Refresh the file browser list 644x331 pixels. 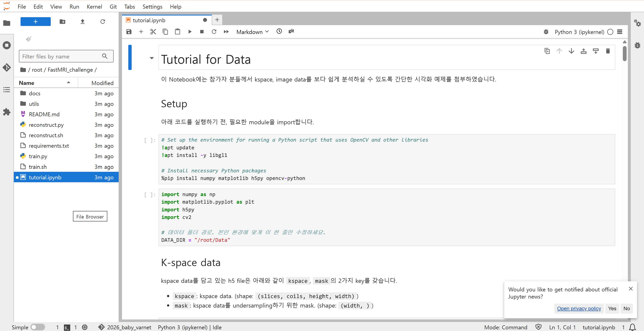(x=103, y=22)
